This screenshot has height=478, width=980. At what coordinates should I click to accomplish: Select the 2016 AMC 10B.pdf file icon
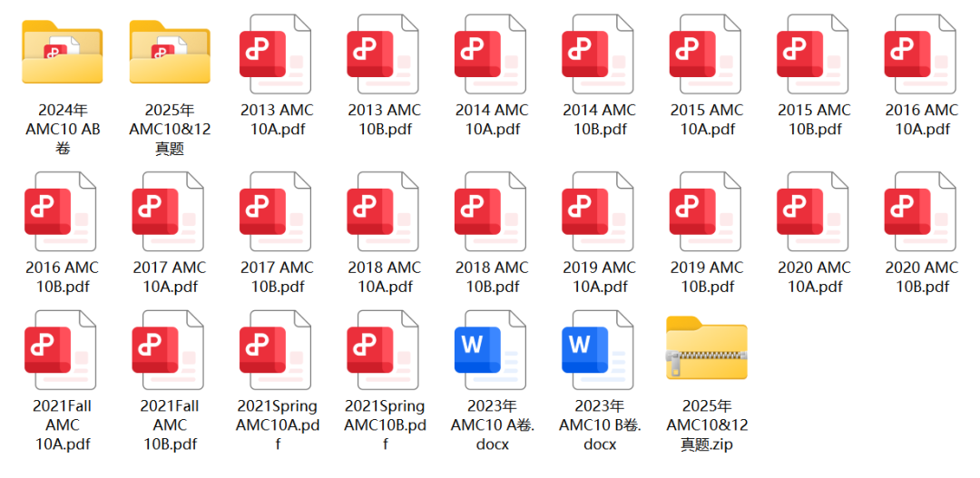tap(60, 212)
